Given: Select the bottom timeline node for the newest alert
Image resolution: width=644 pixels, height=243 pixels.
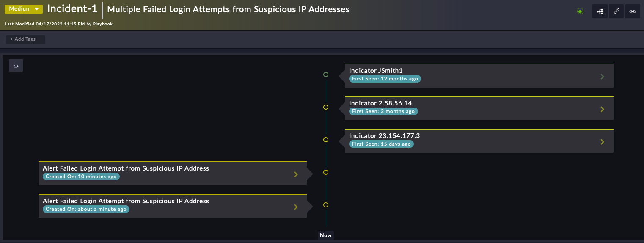Looking at the screenshot, I should 326,205.
